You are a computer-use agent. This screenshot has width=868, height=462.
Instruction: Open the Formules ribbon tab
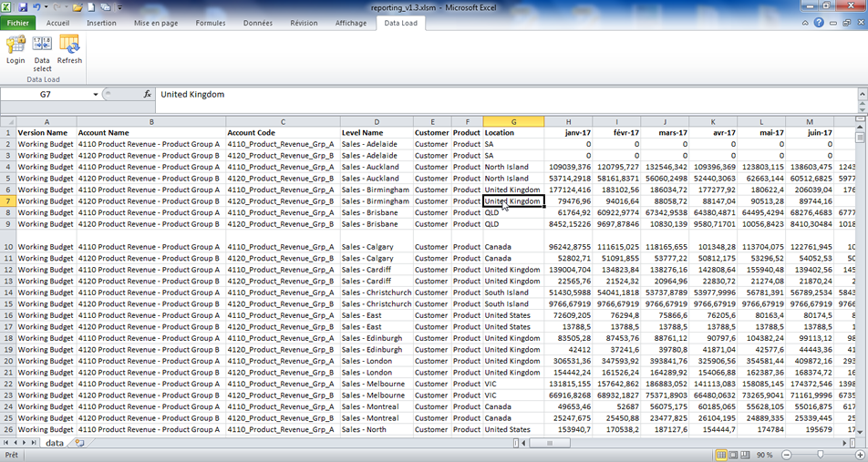(212, 23)
